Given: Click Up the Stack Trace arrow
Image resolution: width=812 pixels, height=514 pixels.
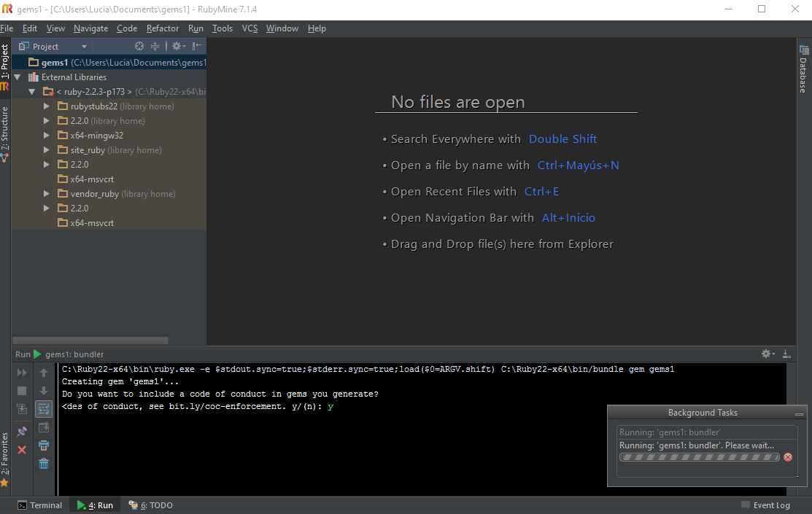Looking at the screenshot, I should coord(44,373).
